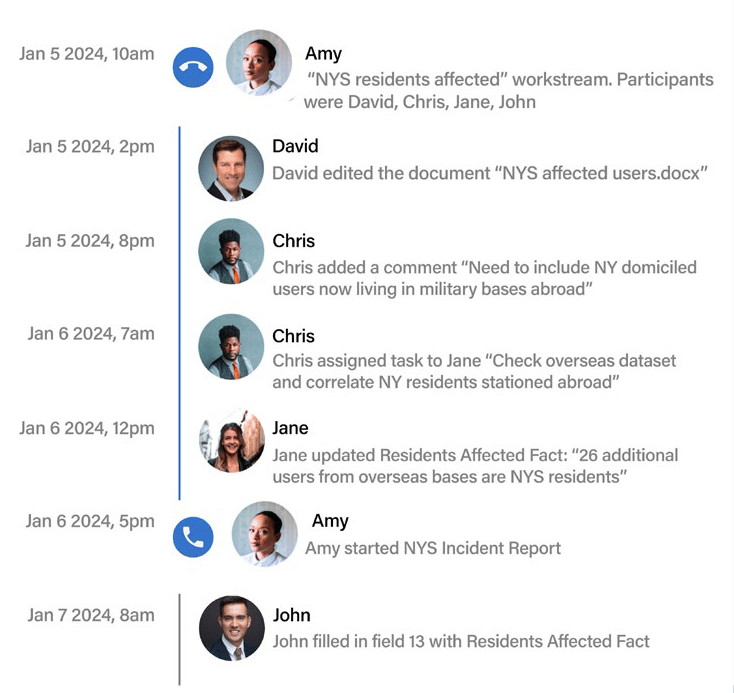The image size is (734, 693).
Task: Click the name David in the timeline
Action: 295,146
